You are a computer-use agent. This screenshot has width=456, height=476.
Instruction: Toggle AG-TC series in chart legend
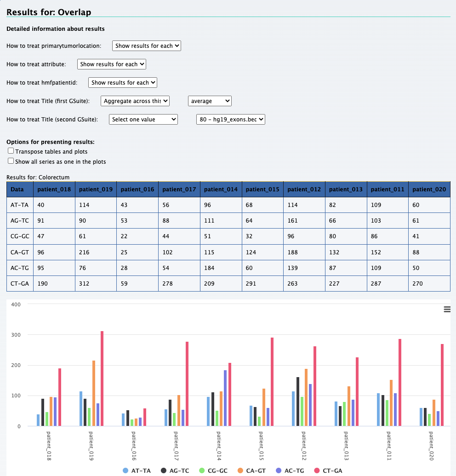175,470
